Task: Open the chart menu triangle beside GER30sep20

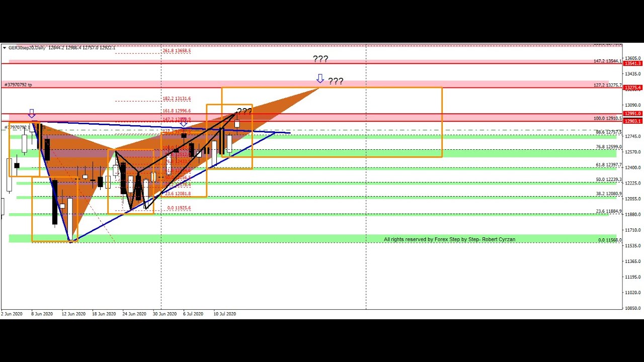Action: pyautogui.click(x=5, y=48)
